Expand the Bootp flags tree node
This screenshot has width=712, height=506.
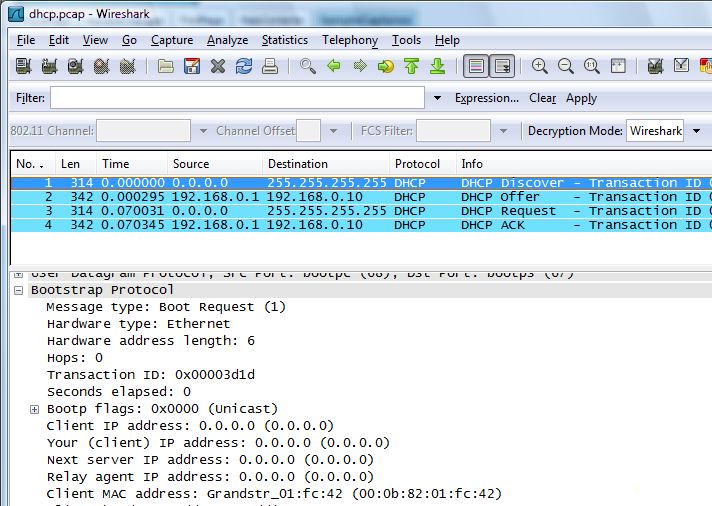(x=35, y=409)
